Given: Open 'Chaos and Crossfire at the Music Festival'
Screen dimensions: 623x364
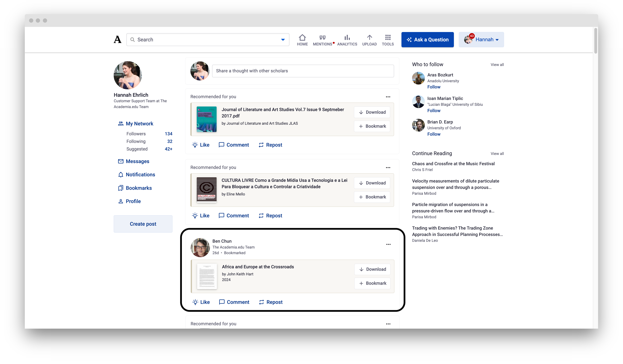Looking at the screenshot, I should tap(453, 164).
